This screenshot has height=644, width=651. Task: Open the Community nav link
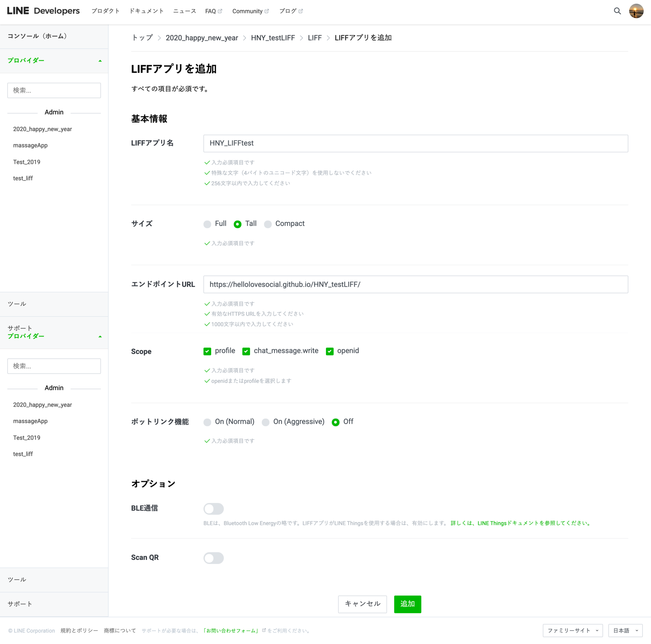tap(250, 11)
